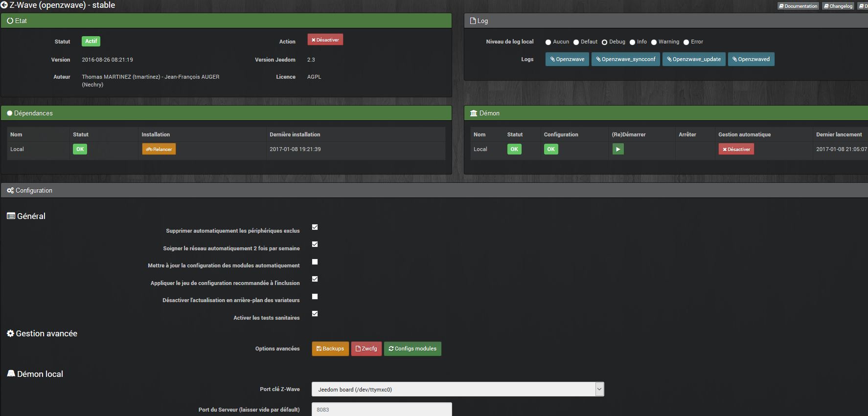Click the Dernière installation date 2017-01-08 19:21:39
Viewport: 868px width, 416px height.
point(295,149)
